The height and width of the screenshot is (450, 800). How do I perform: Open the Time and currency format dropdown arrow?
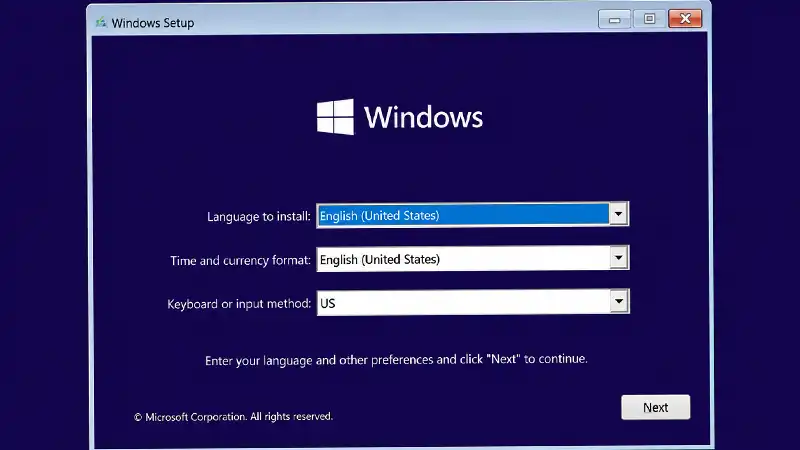click(618, 258)
